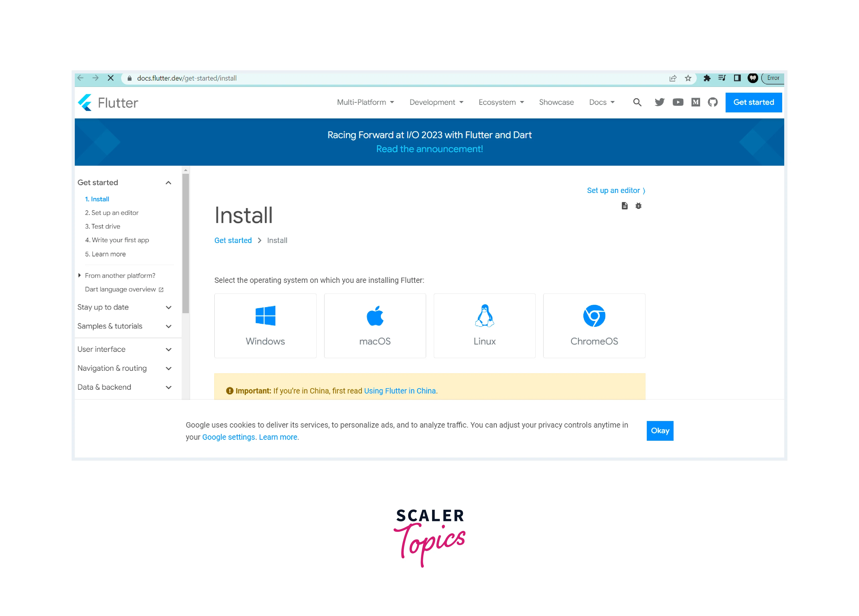Collapse the Get started sidebar section
This screenshot has height=616, width=859.
click(x=168, y=183)
